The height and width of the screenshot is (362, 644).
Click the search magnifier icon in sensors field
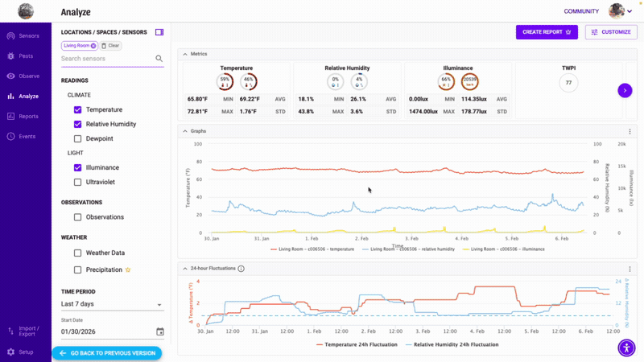point(159,59)
